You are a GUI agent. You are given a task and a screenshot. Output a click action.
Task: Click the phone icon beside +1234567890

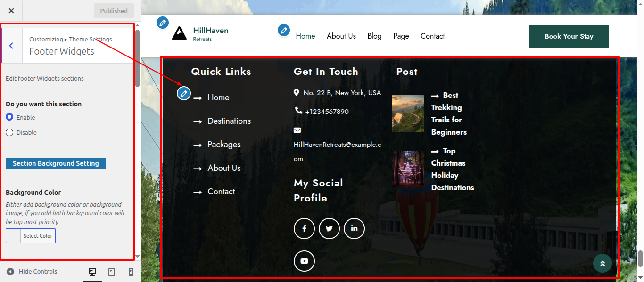pyautogui.click(x=298, y=111)
